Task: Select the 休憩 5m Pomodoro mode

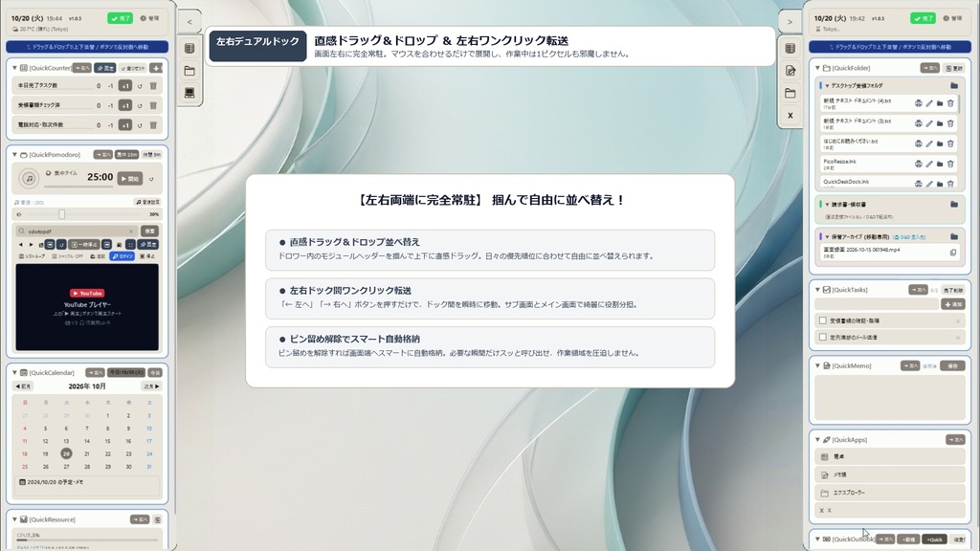Action: point(152,154)
